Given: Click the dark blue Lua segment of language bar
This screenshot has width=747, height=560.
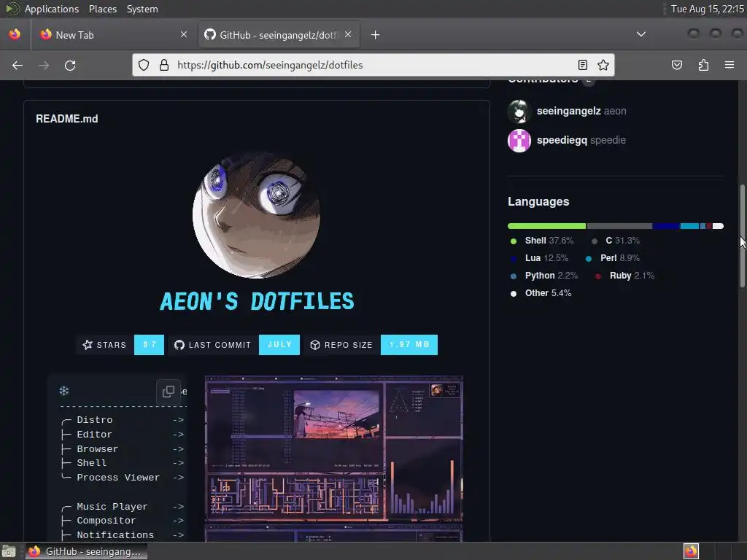Looking at the screenshot, I should [x=666, y=226].
